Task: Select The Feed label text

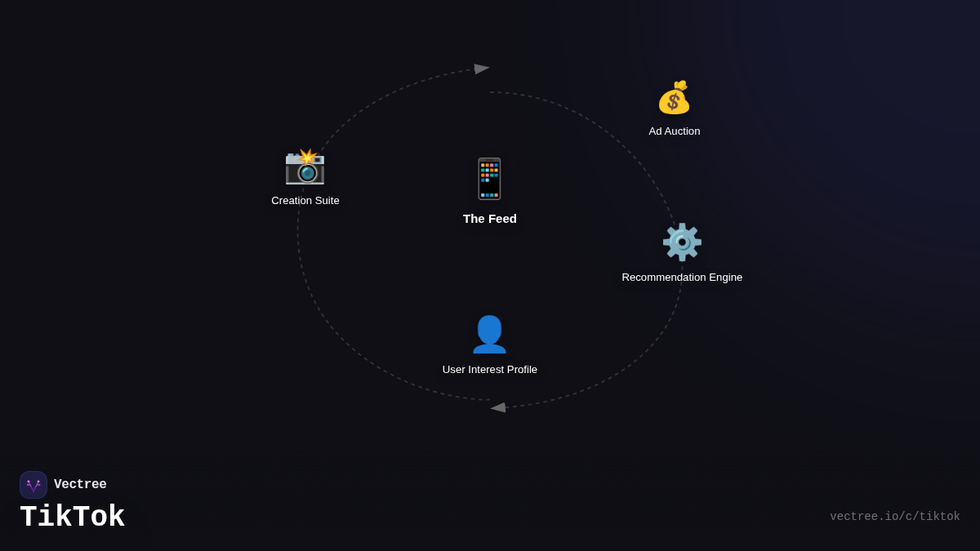Action: 490,219
